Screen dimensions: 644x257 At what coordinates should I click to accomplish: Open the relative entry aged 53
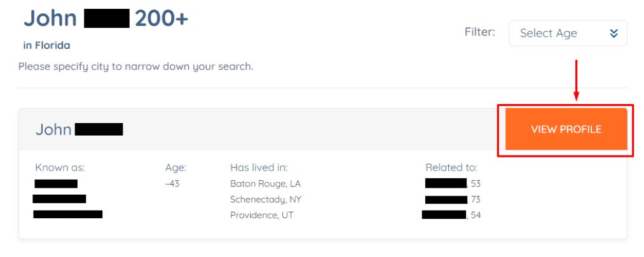point(452,183)
